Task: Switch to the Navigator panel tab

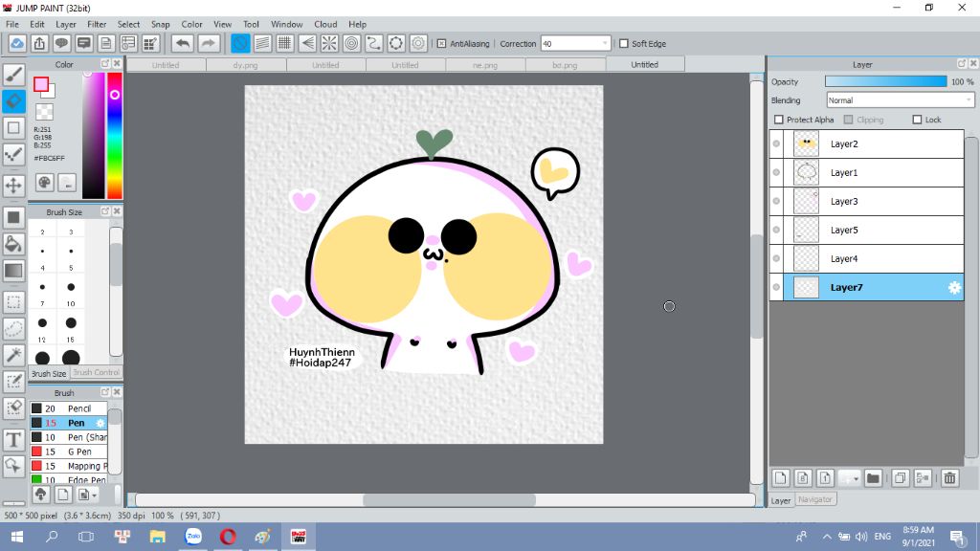Action: (x=815, y=499)
